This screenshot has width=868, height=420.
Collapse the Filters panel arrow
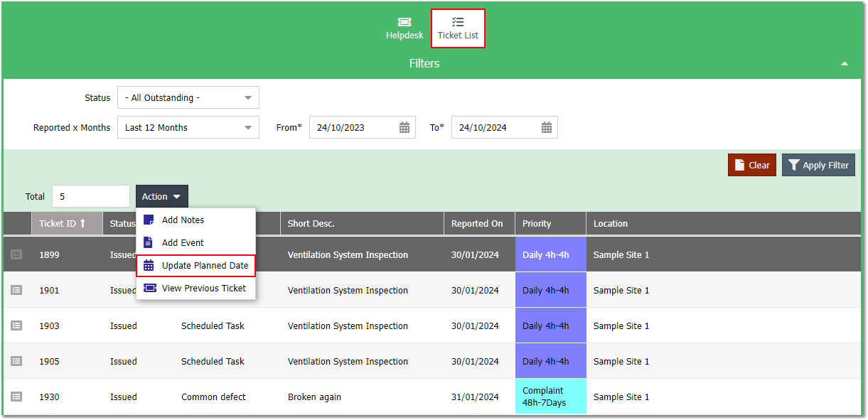845,64
